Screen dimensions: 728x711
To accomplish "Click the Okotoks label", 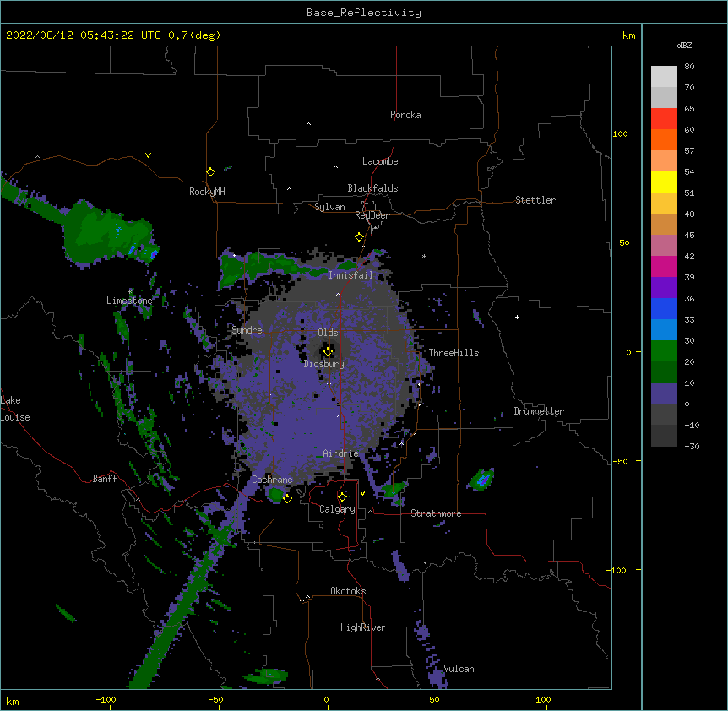I will [348, 591].
